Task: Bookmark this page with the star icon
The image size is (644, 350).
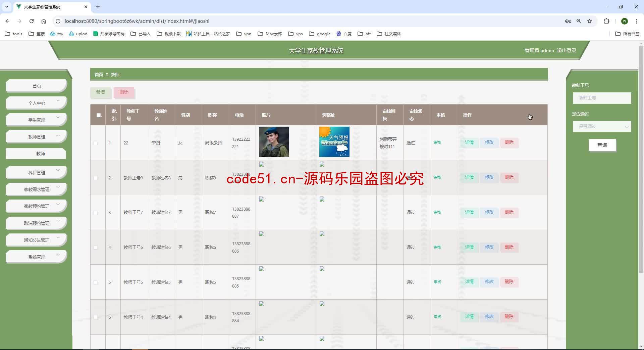Action: (590, 21)
